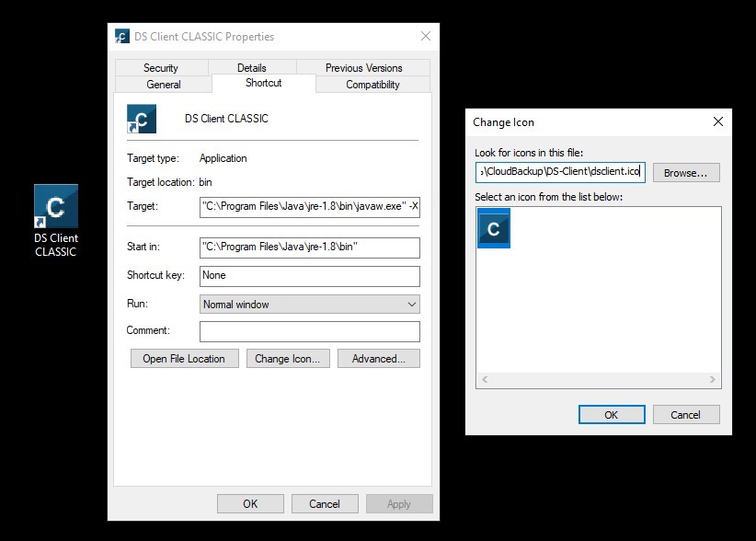Click the right arrow of the icon list scrollbar
This screenshot has width=756, height=541.
(x=712, y=379)
